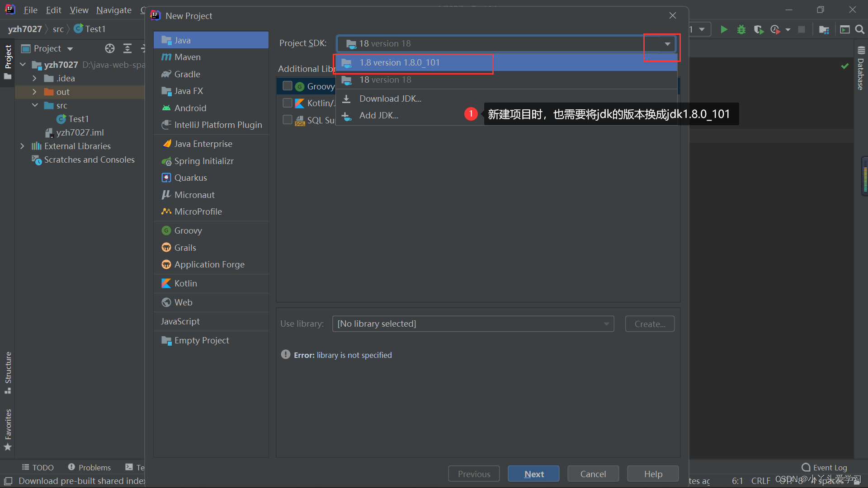The height and width of the screenshot is (488, 868).
Task: Click Help button
Action: tap(653, 474)
